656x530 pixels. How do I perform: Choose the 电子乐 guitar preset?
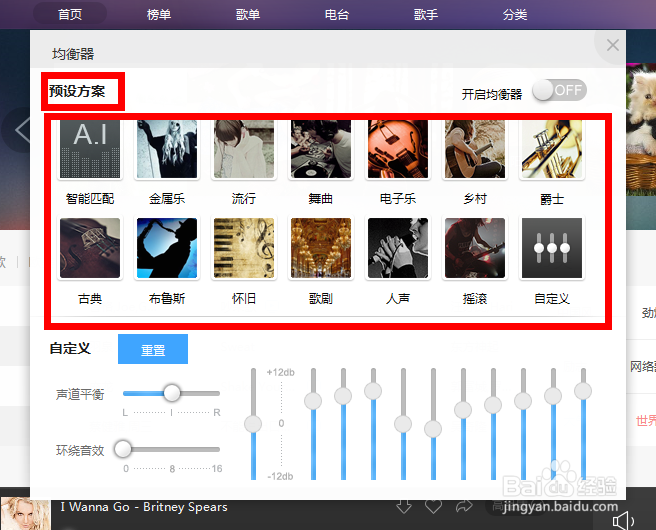[x=398, y=149]
